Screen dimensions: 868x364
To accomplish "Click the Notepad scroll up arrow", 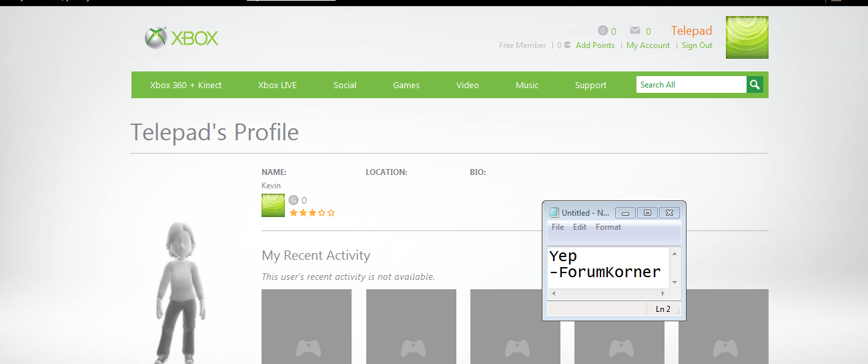I will click(x=675, y=254).
